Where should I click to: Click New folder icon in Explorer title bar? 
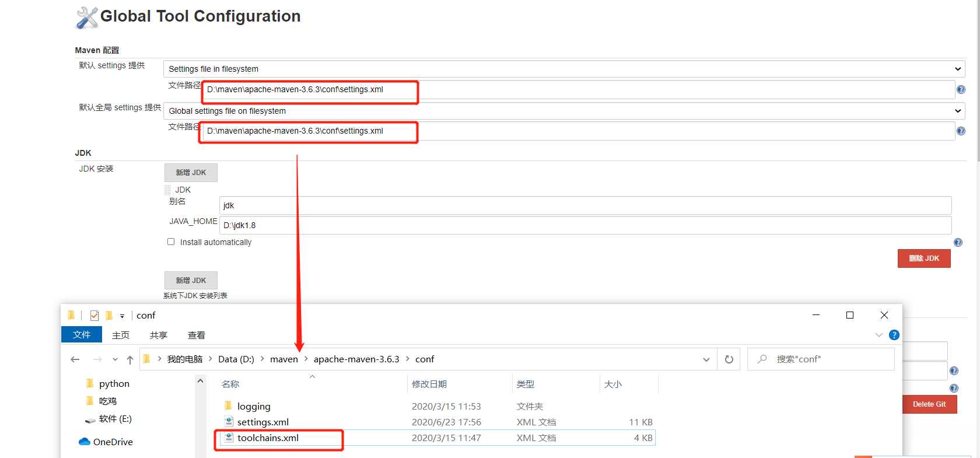[x=108, y=316]
